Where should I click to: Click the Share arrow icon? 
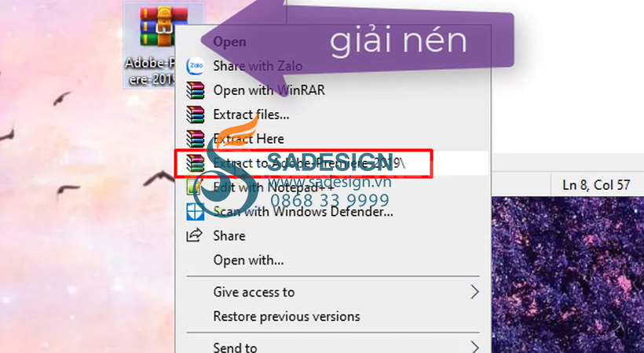click(x=194, y=235)
